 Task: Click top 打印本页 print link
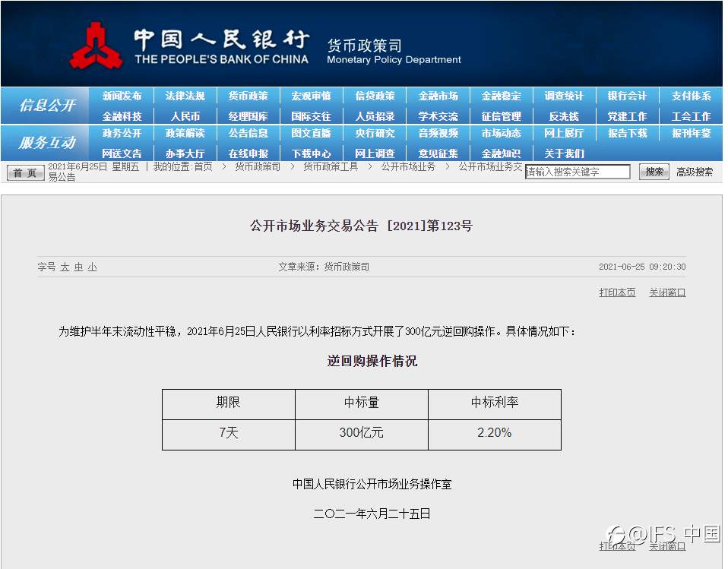(617, 292)
